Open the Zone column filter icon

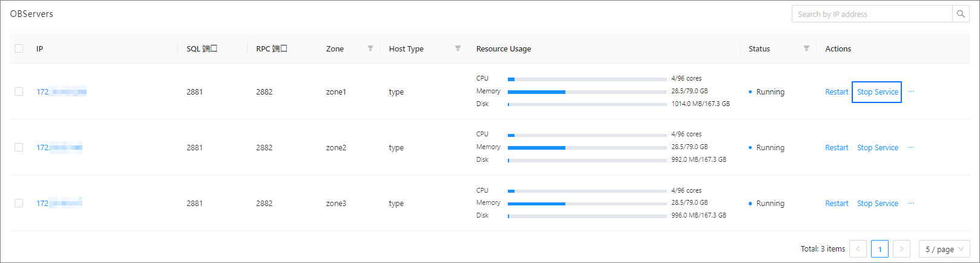[x=370, y=48]
